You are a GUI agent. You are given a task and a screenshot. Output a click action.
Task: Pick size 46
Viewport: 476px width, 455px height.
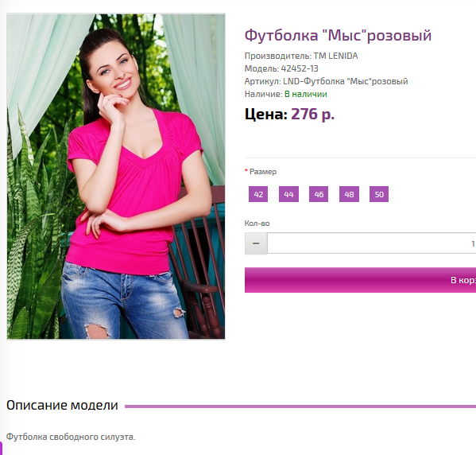click(319, 194)
